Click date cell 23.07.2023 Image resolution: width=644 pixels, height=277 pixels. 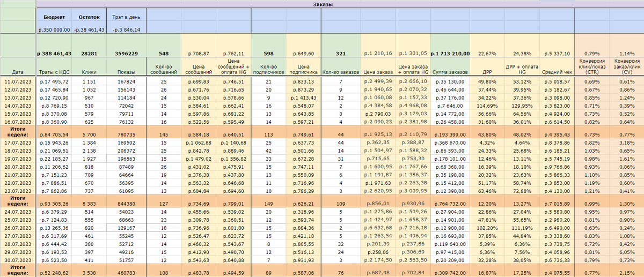tap(18, 191)
